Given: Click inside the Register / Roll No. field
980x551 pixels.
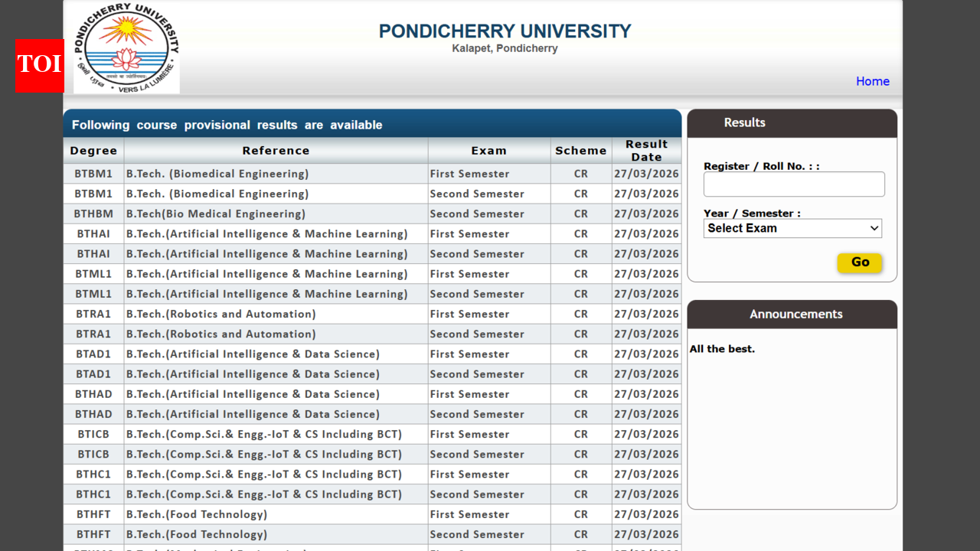Looking at the screenshot, I should (793, 184).
